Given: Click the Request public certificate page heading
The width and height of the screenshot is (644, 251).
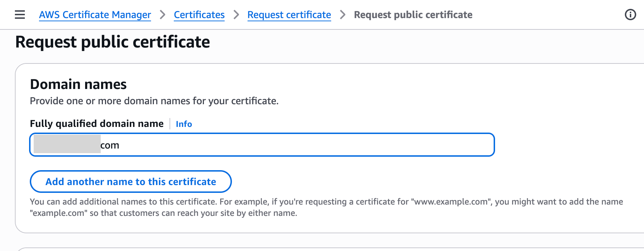Looking at the screenshot, I should [112, 42].
